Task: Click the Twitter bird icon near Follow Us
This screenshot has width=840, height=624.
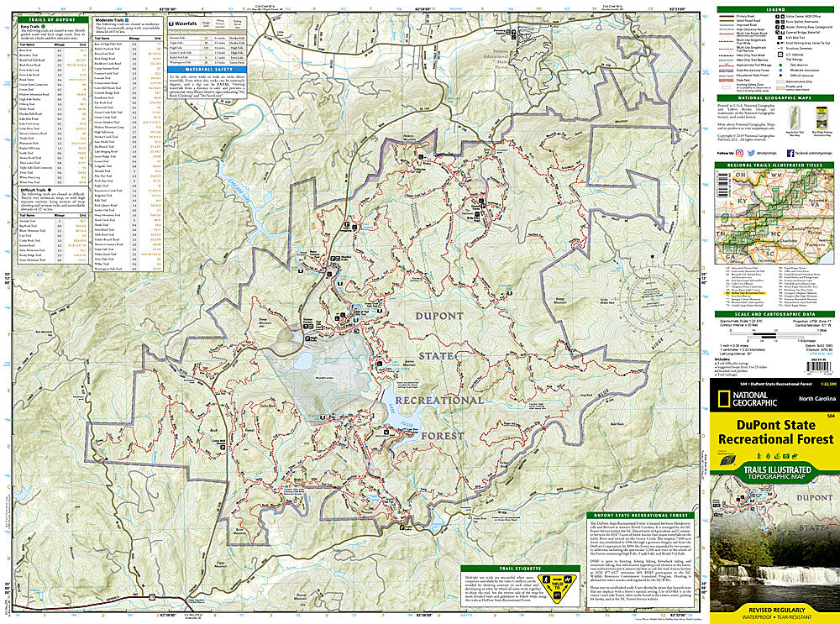Action: pos(751,155)
